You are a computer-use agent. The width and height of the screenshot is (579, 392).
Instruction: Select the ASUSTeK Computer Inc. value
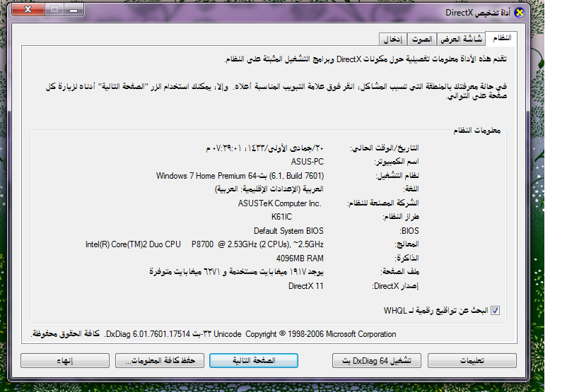tap(280, 203)
